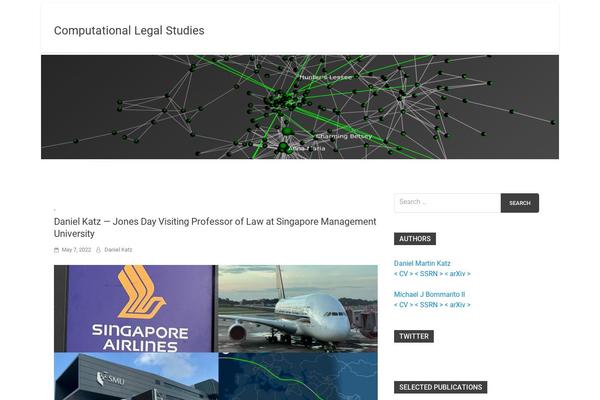Click the SELECTED PUBLICATIONS widget heading

pyautogui.click(x=440, y=387)
